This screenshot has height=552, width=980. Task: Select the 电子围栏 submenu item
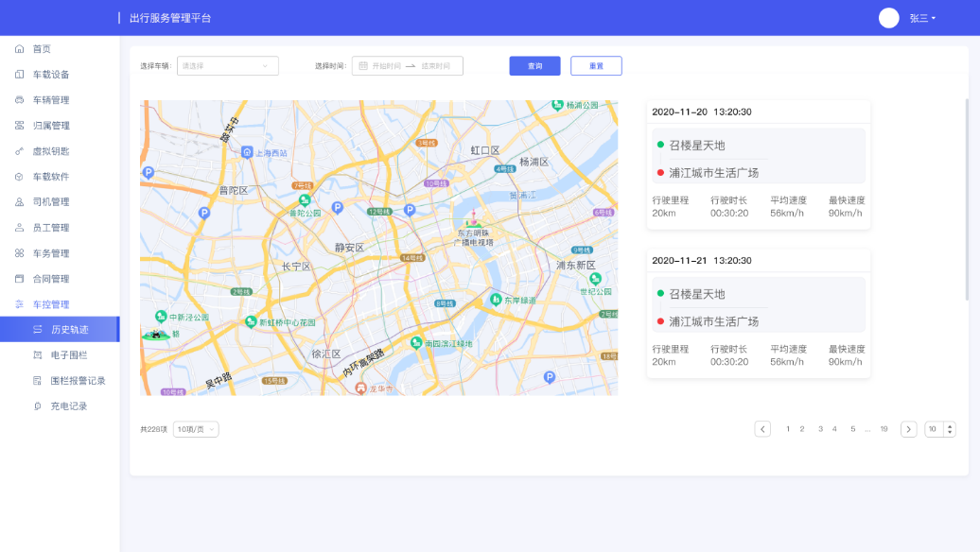pos(60,354)
